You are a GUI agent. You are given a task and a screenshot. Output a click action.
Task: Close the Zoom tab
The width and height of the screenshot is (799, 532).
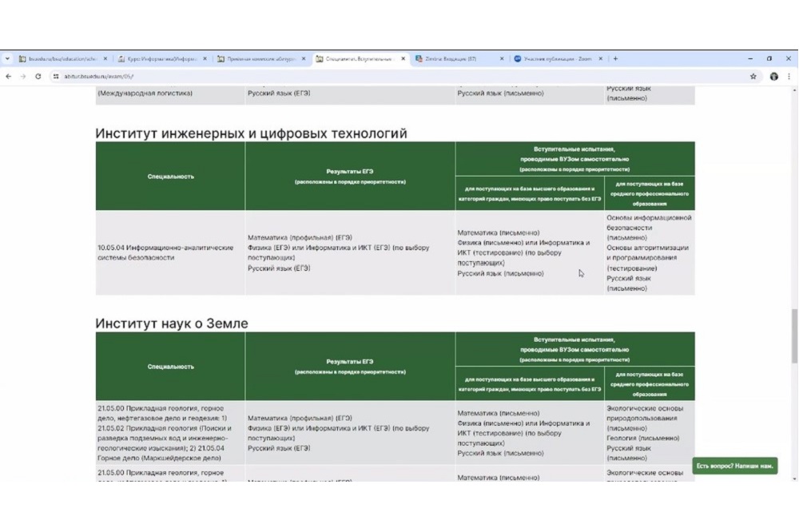pos(601,58)
